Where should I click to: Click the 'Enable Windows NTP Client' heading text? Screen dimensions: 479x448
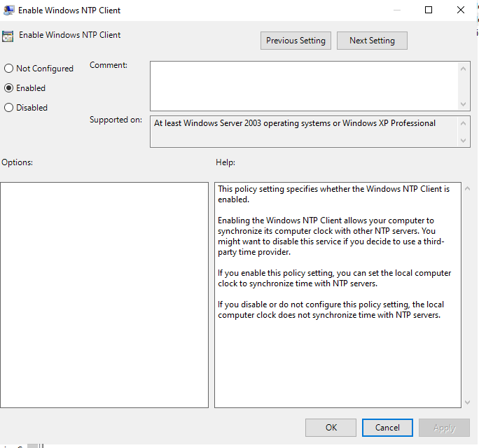69,35
